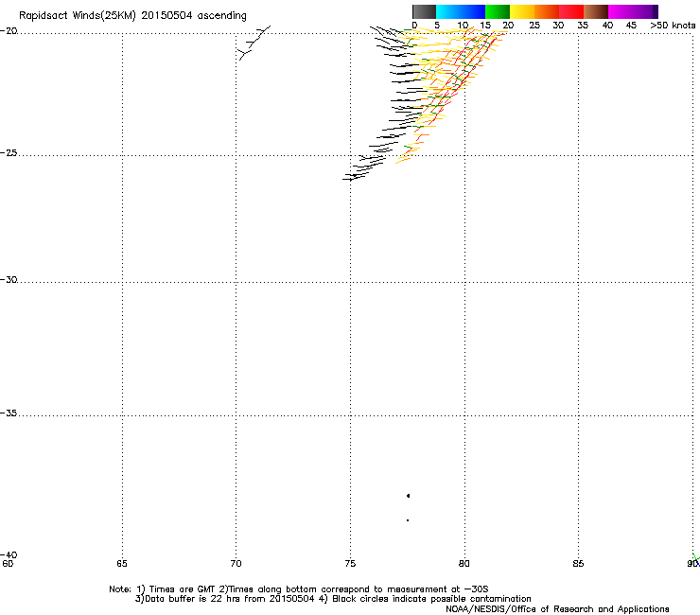
Task: Click the '80' longitude axis label
Action: click(x=464, y=564)
